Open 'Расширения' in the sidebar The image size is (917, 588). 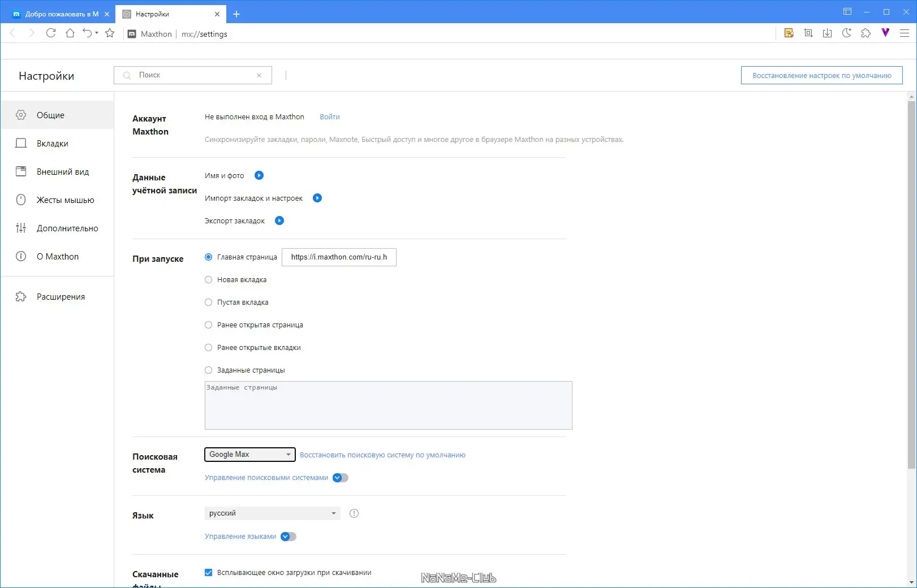57,296
